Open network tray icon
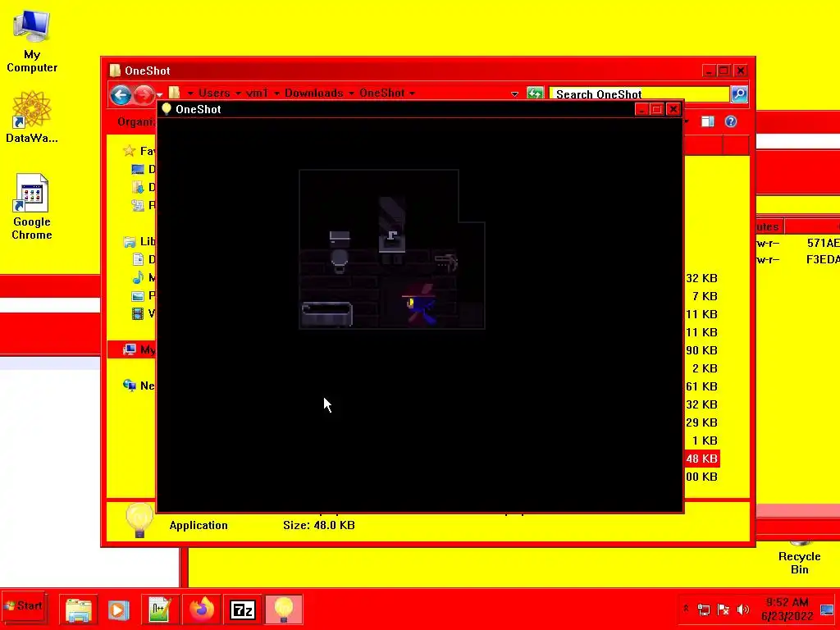The image size is (840, 630). coord(704,609)
